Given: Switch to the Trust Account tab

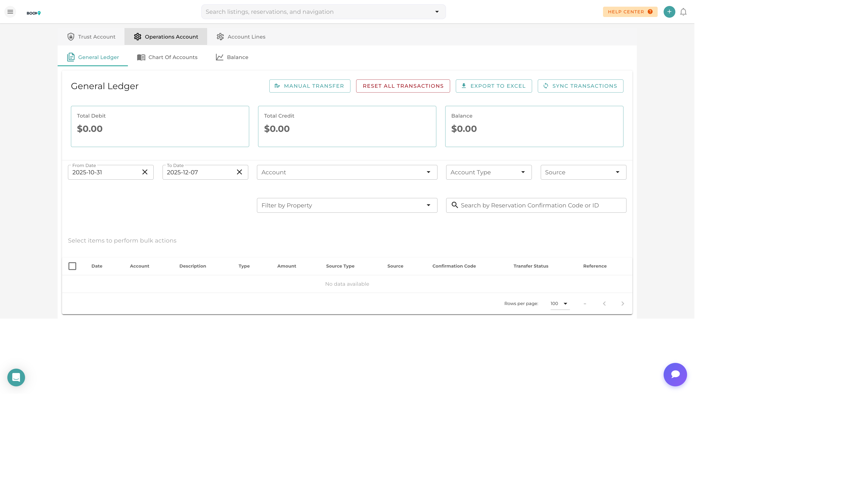Looking at the screenshot, I should (91, 37).
